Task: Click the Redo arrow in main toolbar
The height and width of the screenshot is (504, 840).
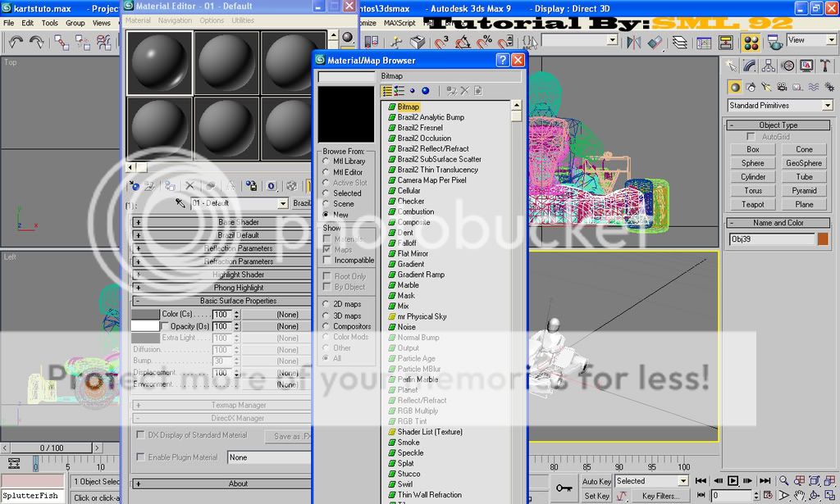Action: click(x=36, y=43)
